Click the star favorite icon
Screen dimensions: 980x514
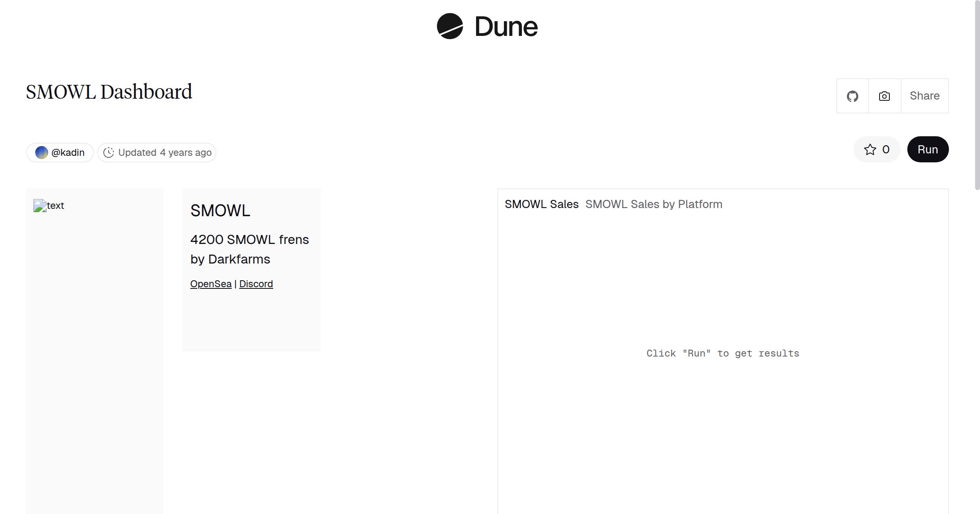point(870,149)
